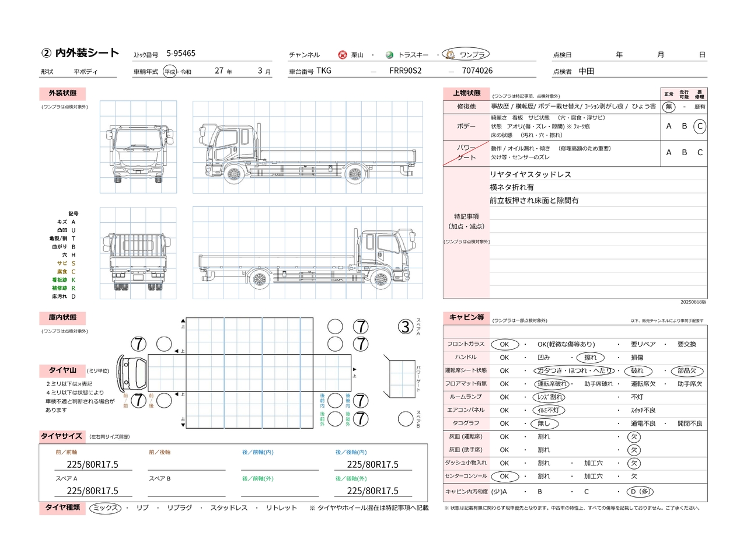Click the truck rear view diagram
Image resolution: width=747 pixels, height=560 pixels.
(138, 254)
